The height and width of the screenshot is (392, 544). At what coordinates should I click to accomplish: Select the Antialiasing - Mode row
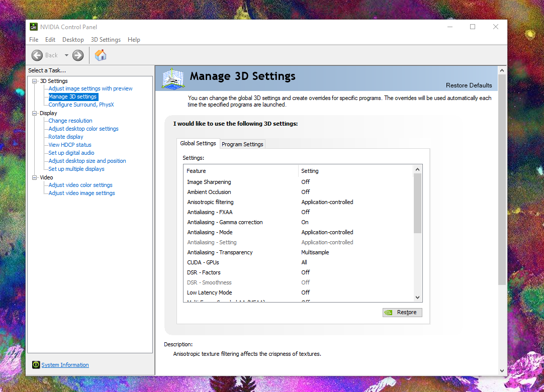pos(299,232)
